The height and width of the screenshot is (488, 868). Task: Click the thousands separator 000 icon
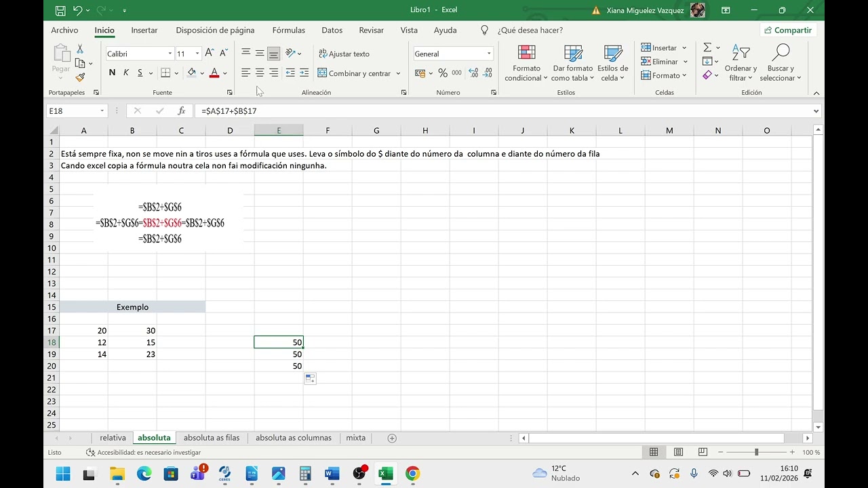click(456, 73)
